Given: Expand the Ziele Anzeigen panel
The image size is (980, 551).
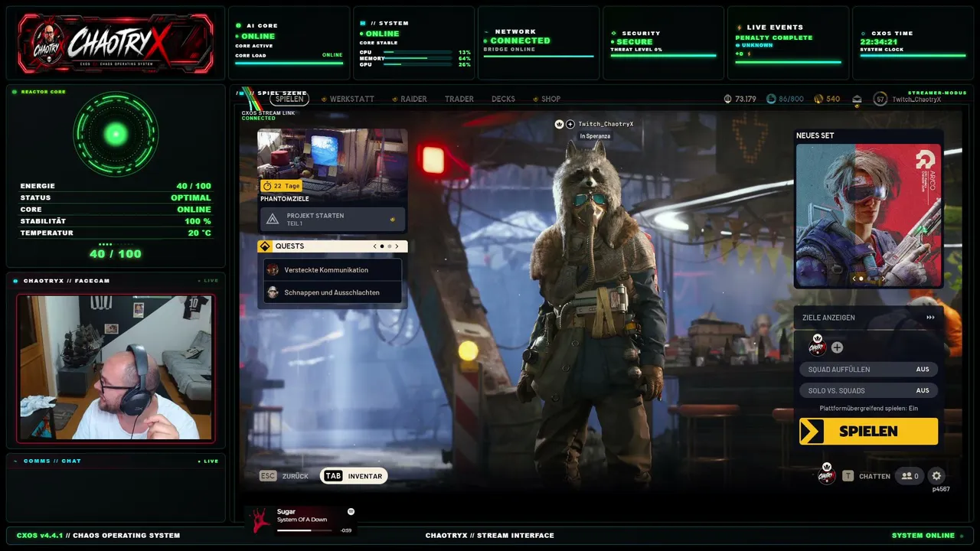Looking at the screenshot, I should pos(868,318).
